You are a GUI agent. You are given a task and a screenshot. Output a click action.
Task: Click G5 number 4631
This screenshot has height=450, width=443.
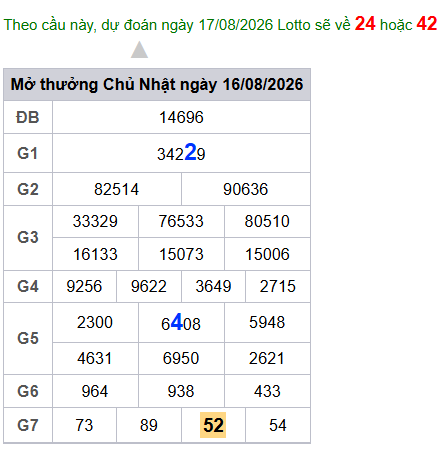click(95, 359)
